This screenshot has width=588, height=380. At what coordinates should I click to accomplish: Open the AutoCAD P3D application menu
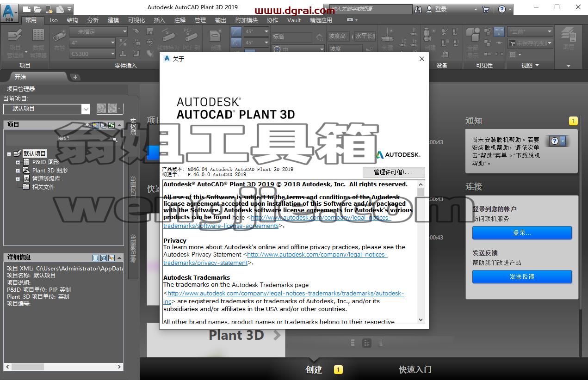(9, 11)
